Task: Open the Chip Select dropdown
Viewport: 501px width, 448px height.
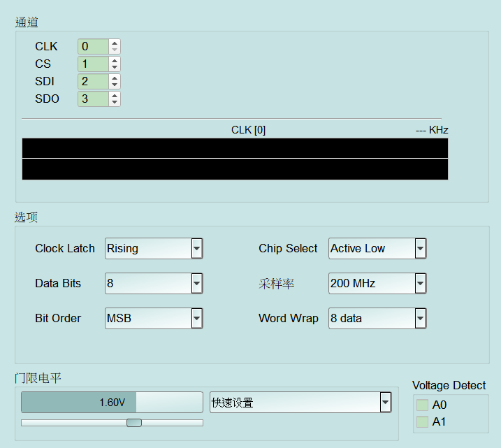Action: (x=377, y=248)
